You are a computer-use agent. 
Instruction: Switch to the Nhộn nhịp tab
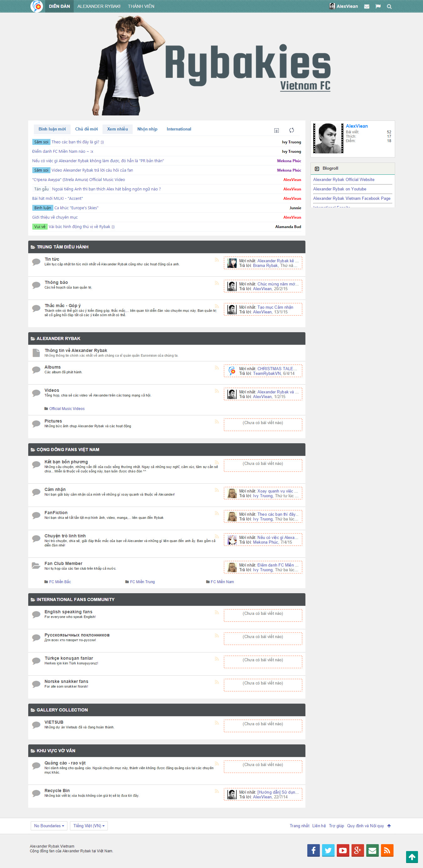point(147,129)
